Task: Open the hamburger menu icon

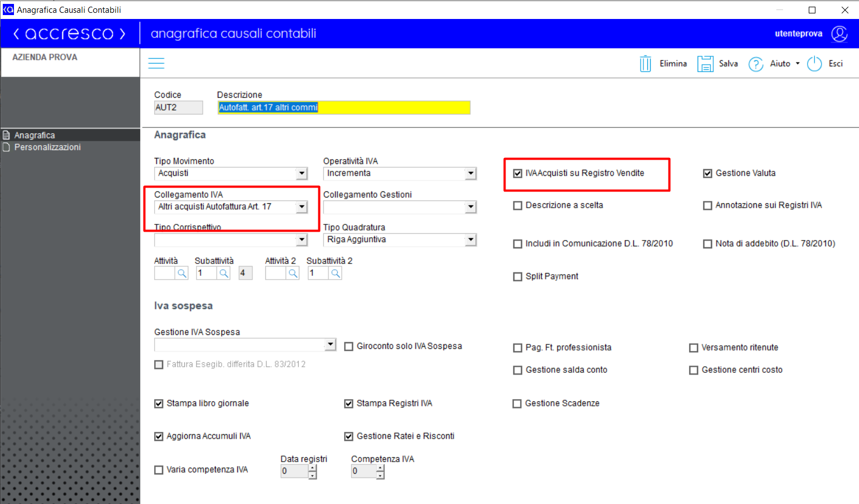Action: 156,64
